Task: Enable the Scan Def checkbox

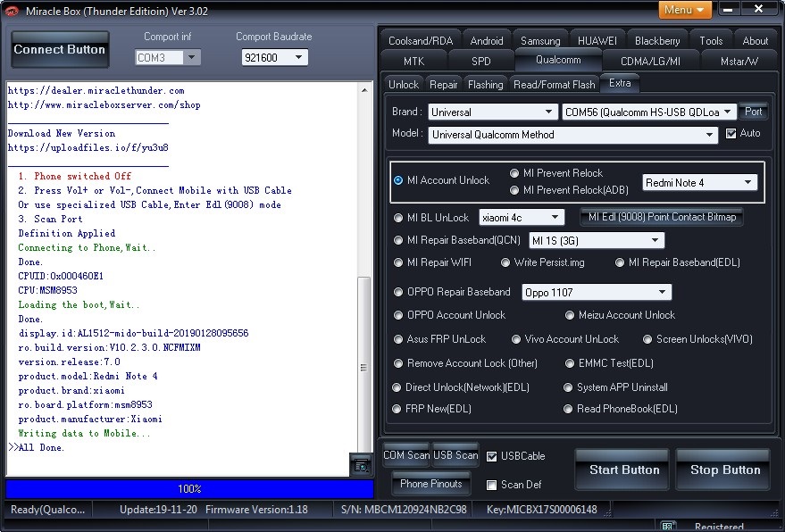Action: [491, 485]
